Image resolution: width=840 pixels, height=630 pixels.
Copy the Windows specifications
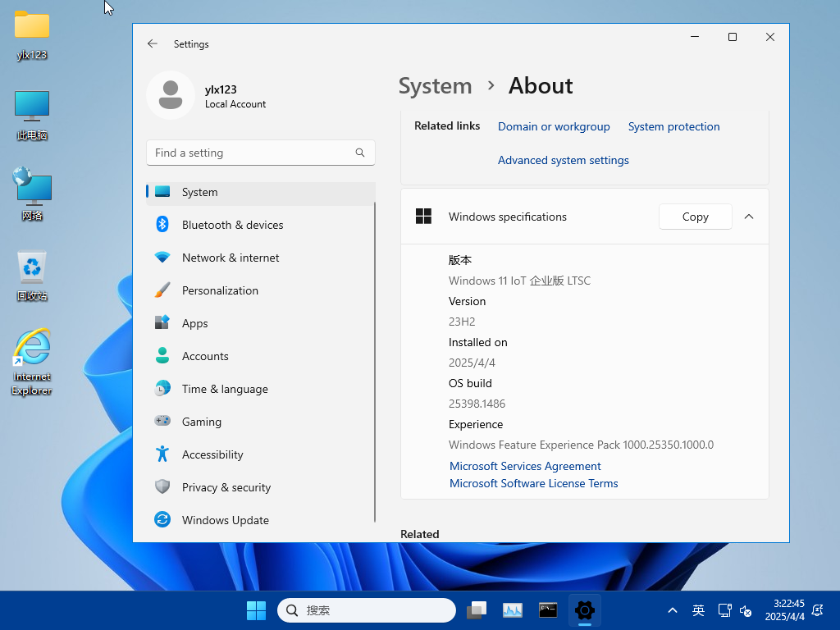tap(695, 217)
